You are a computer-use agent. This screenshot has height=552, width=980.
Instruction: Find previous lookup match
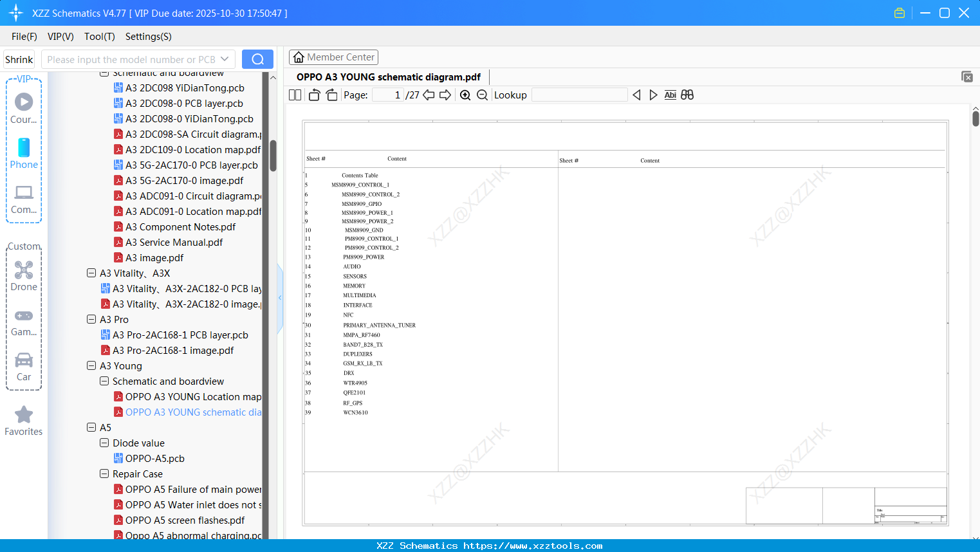636,95
